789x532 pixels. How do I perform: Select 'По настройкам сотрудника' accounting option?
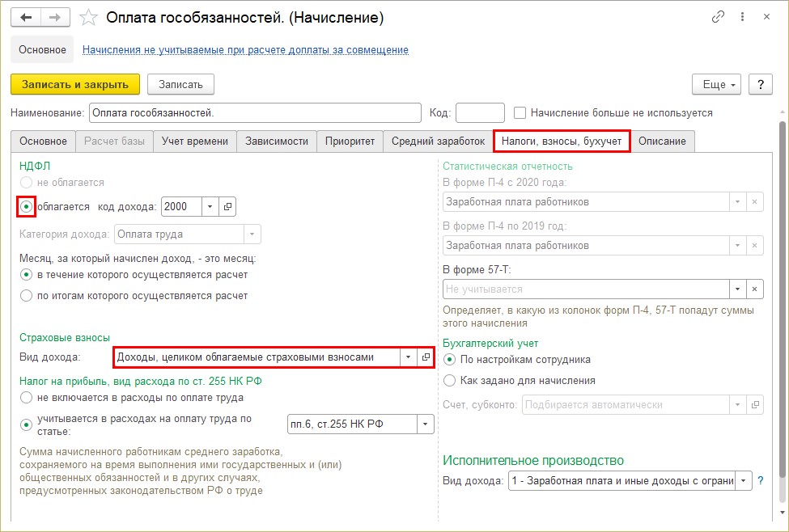click(x=449, y=360)
